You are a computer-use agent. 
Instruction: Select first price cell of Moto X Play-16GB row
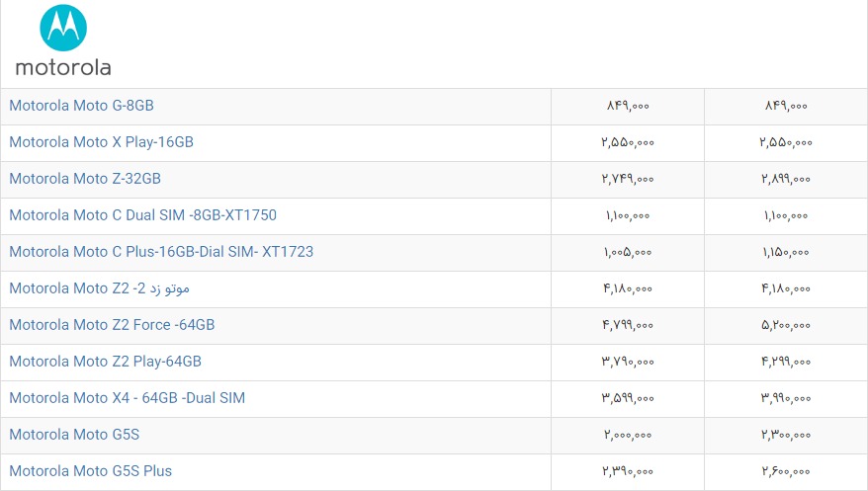tap(628, 143)
